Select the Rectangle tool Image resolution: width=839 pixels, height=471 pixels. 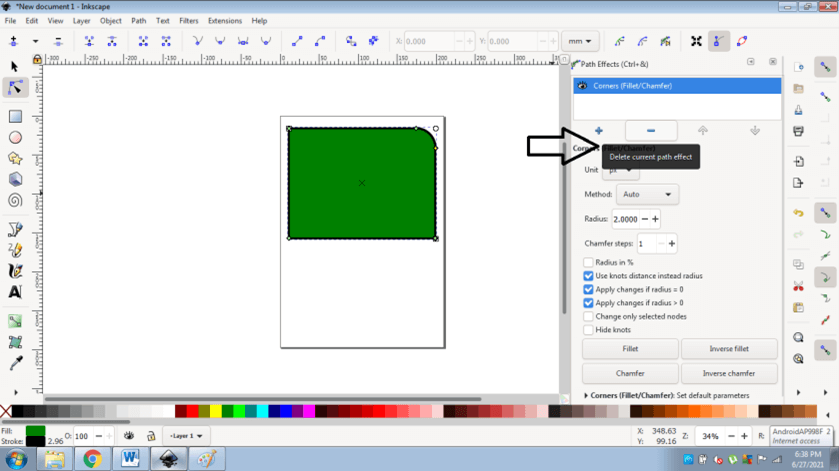[15, 117]
